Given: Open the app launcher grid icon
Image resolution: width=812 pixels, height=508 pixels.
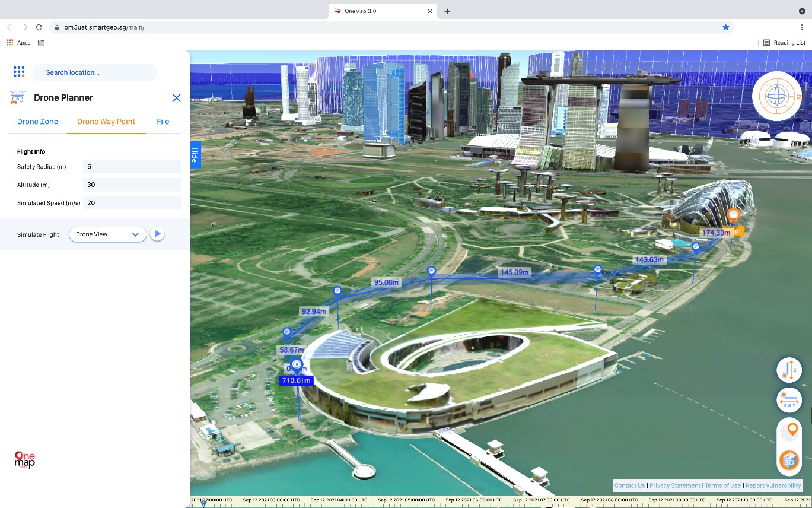Looking at the screenshot, I should point(18,71).
